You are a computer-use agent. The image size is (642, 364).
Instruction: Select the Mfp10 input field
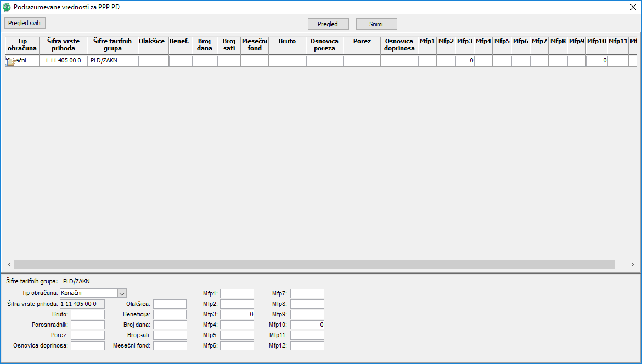click(x=307, y=325)
